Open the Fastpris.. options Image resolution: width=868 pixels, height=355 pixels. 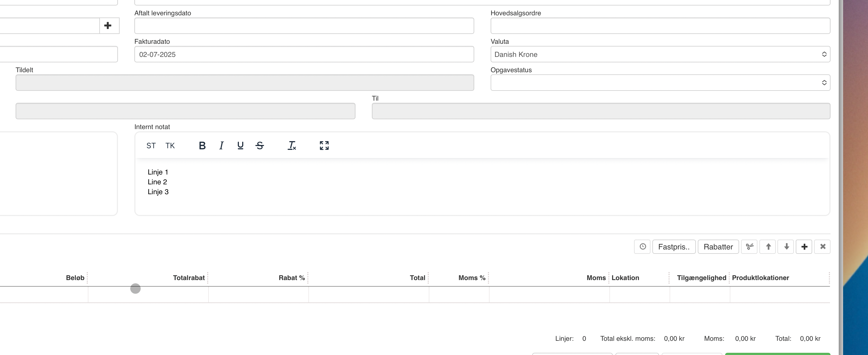click(674, 247)
